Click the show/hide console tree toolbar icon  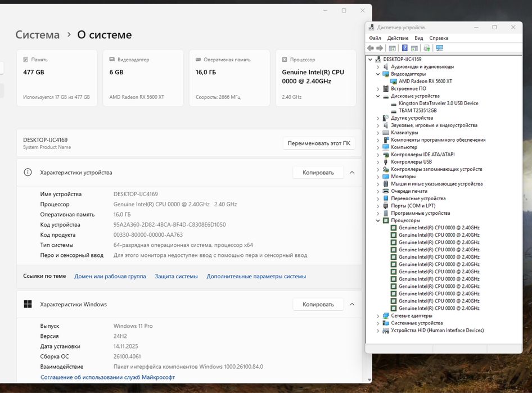point(393,48)
